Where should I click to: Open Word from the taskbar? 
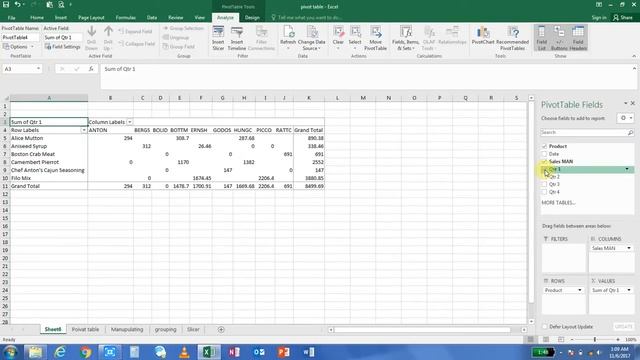(x=309, y=352)
